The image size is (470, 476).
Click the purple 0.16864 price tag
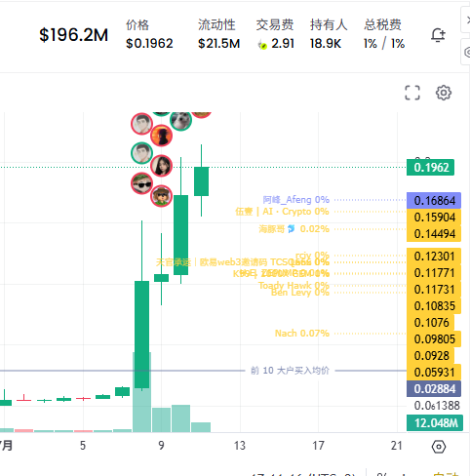pyautogui.click(x=434, y=200)
